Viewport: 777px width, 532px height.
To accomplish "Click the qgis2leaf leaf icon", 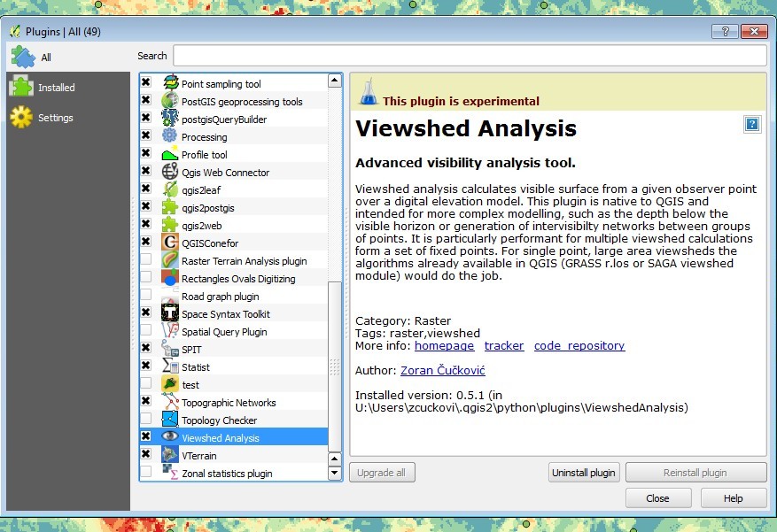I will [x=170, y=189].
